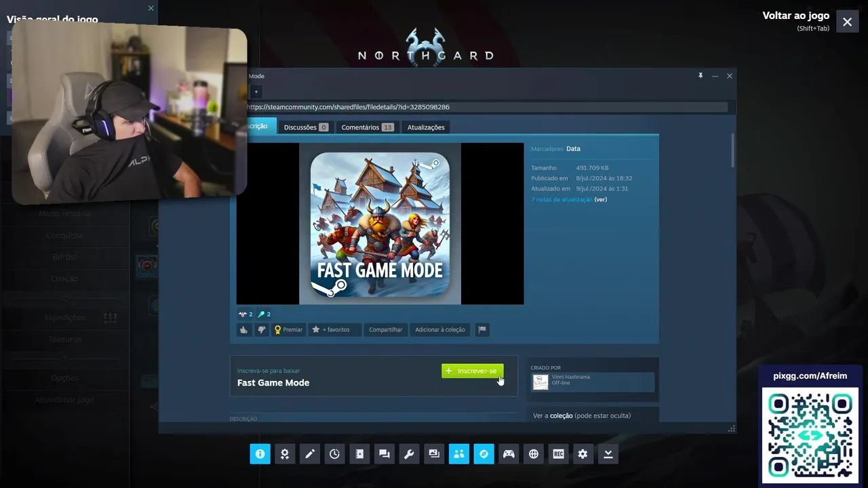Report item using flag icon
The height and width of the screenshot is (488, 868).
tap(482, 330)
